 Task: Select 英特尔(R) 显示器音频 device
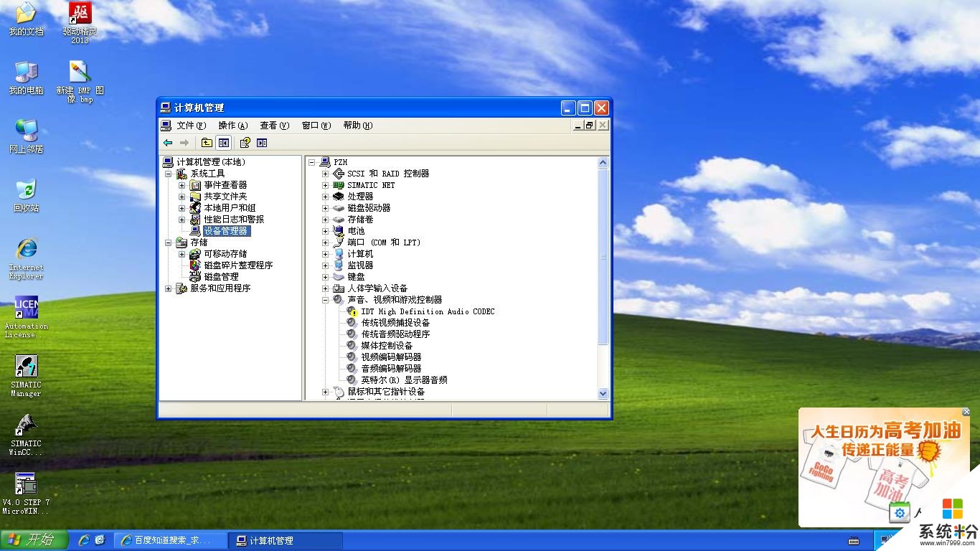pyautogui.click(x=404, y=380)
